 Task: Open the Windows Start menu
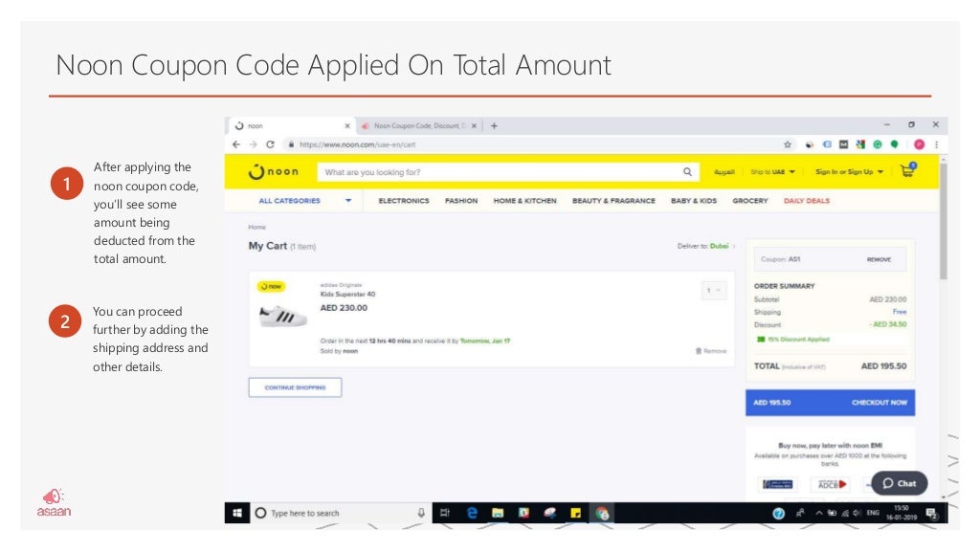(x=237, y=513)
